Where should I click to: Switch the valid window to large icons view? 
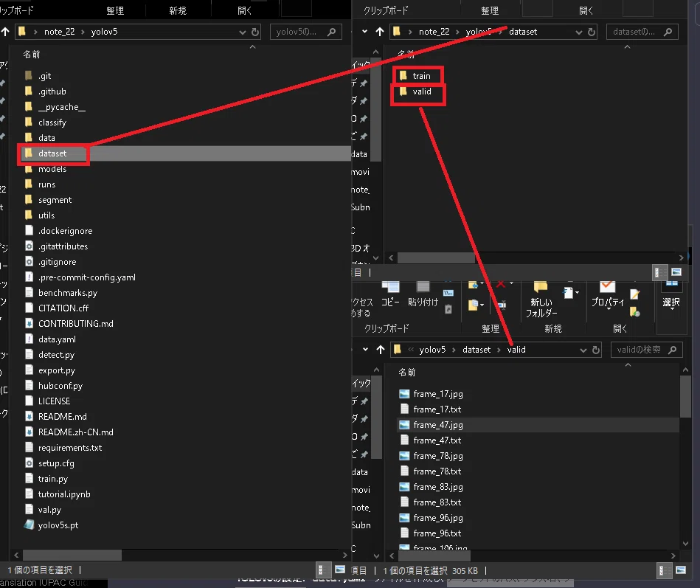tap(681, 570)
